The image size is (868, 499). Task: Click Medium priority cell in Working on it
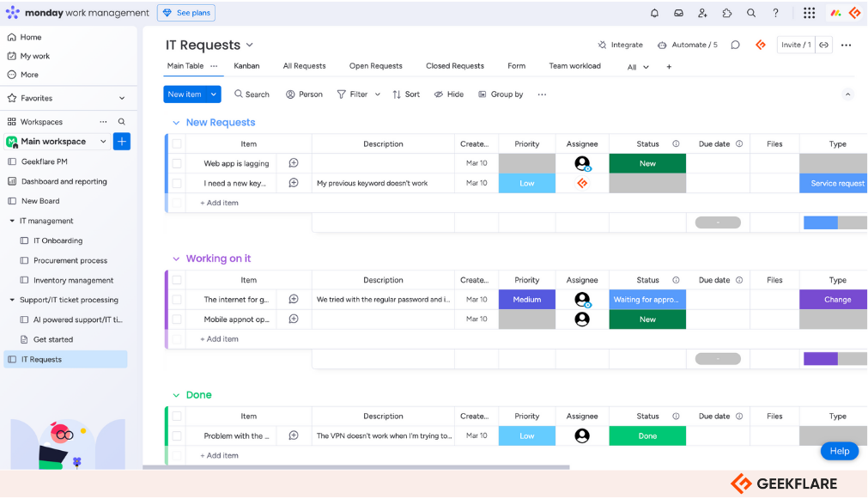(x=526, y=300)
